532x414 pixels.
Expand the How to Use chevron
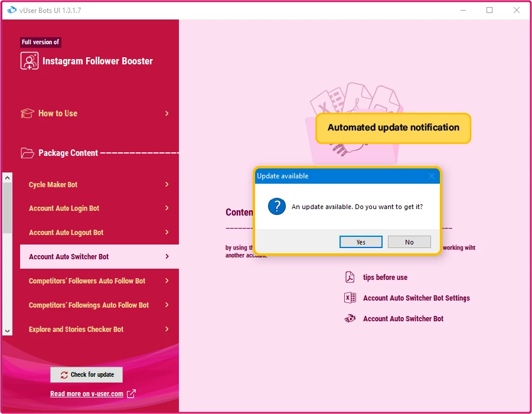click(x=167, y=113)
